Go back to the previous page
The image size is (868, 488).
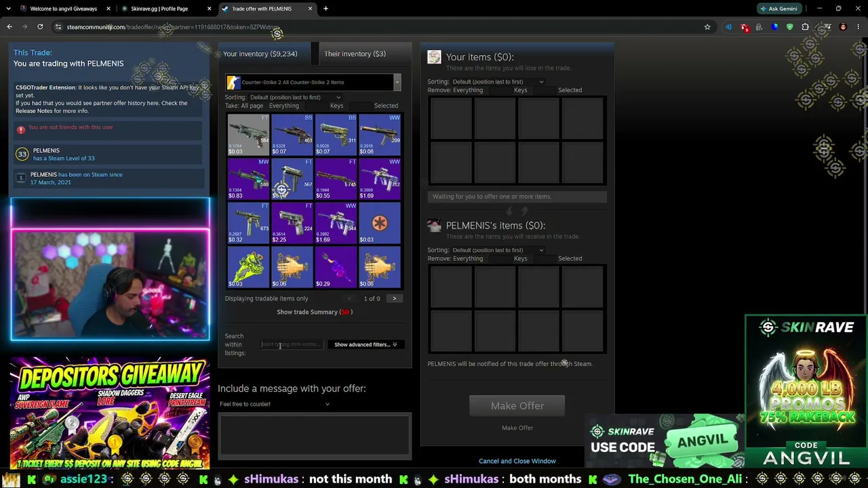9,27
